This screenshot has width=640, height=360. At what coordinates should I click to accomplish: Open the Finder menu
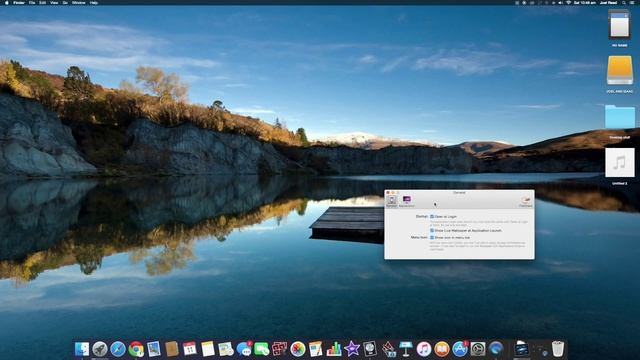coord(19,3)
